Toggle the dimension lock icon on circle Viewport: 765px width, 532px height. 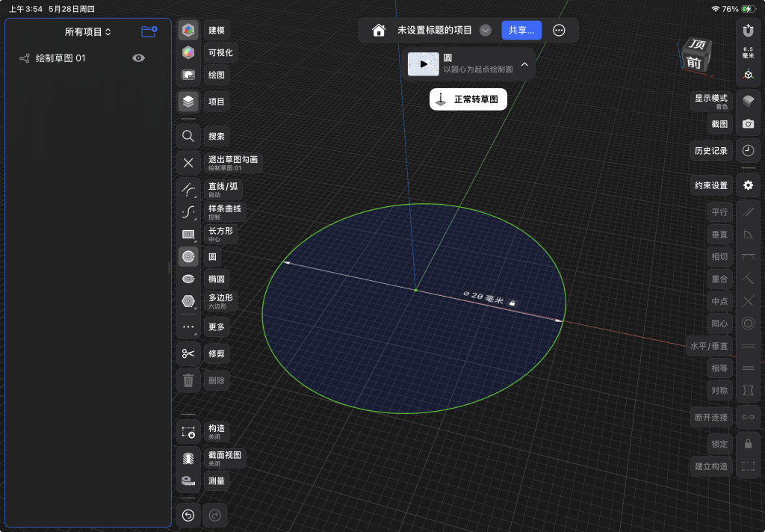click(x=512, y=303)
